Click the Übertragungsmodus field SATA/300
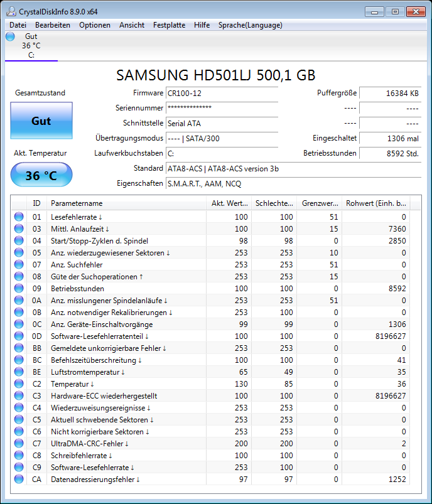This screenshot has width=432, height=504. 222,138
